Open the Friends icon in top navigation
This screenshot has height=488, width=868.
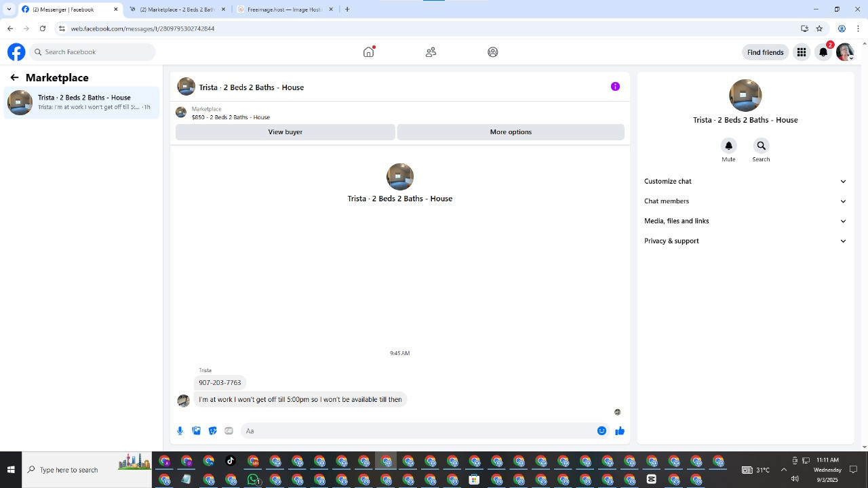pos(431,52)
